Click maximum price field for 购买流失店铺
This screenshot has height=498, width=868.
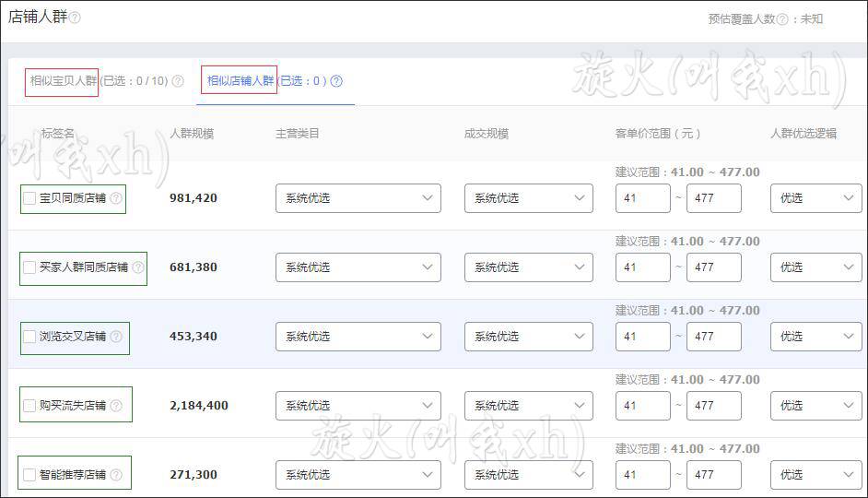pos(713,406)
